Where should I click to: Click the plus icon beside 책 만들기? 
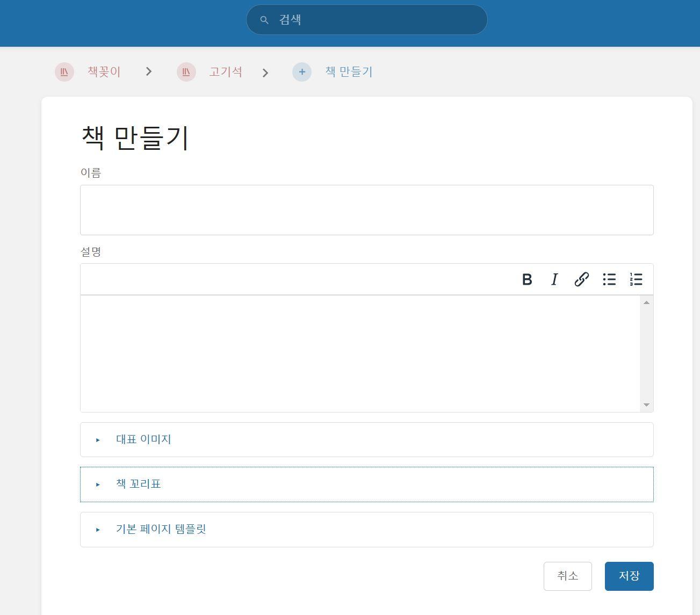[x=302, y=72]
